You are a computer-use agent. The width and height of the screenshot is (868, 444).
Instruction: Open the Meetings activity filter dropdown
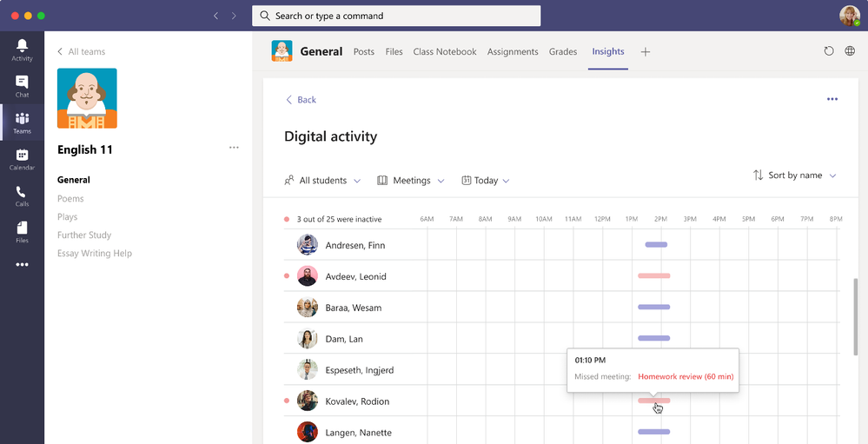click(411, 181)
